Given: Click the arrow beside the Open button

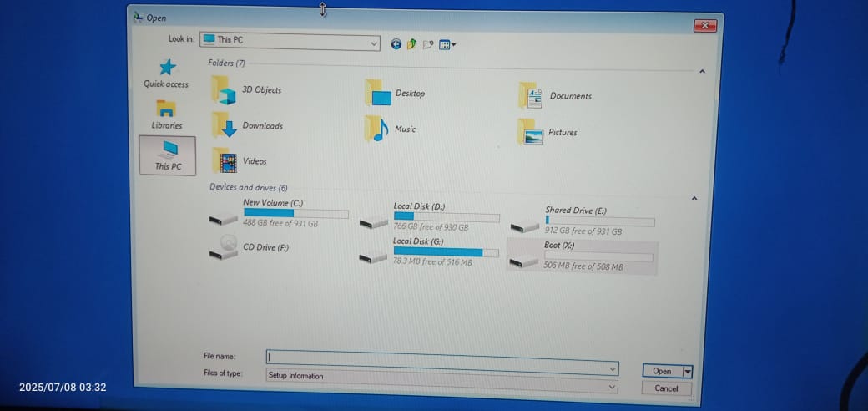Looking at the screenshot, I should 688,372.
